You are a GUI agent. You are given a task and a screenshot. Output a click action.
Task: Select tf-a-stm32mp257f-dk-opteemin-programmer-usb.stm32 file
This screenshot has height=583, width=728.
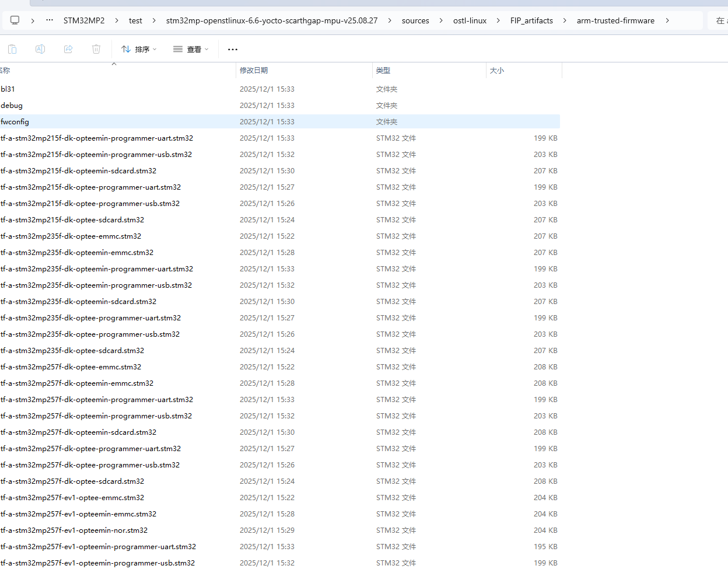pyautogui.click(x=280, y=416)
